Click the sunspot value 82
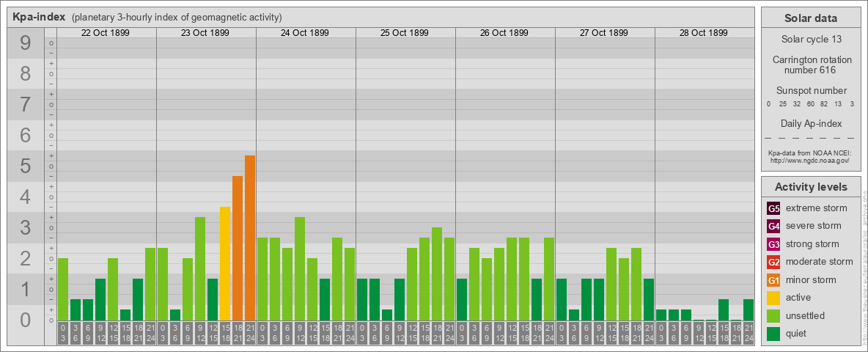 point(824,104)
